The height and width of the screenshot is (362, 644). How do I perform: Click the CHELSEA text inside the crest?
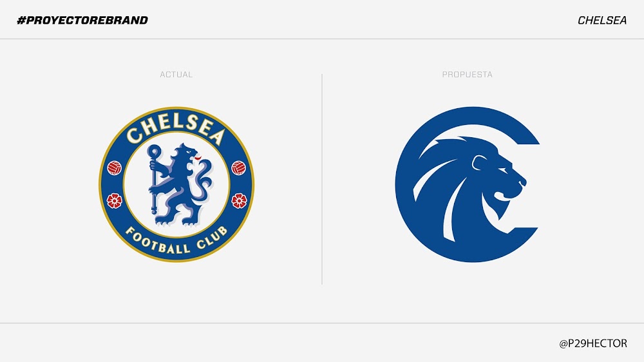176,128
